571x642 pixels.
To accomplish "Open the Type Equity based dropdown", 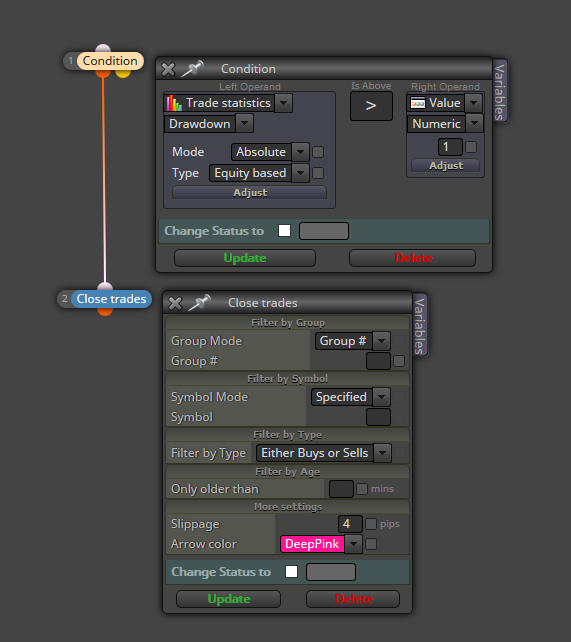I will [x=300, y=173].
